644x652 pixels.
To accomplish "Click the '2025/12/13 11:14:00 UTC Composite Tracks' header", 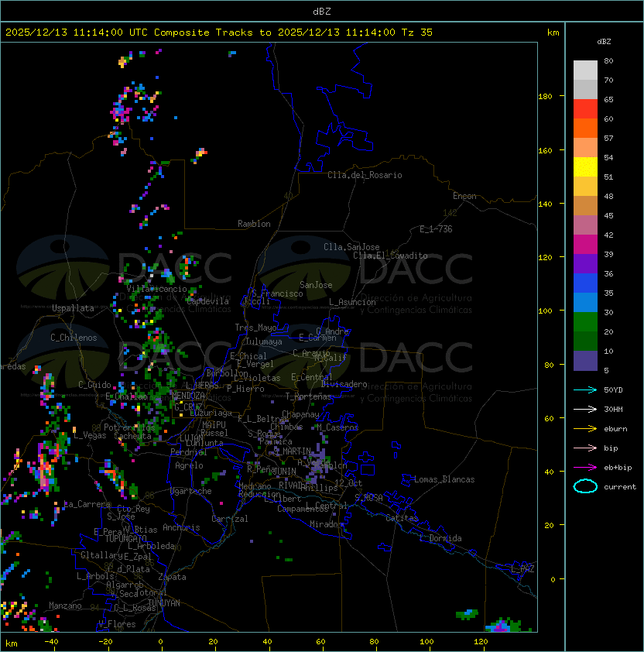I will [x=129, y=32].
